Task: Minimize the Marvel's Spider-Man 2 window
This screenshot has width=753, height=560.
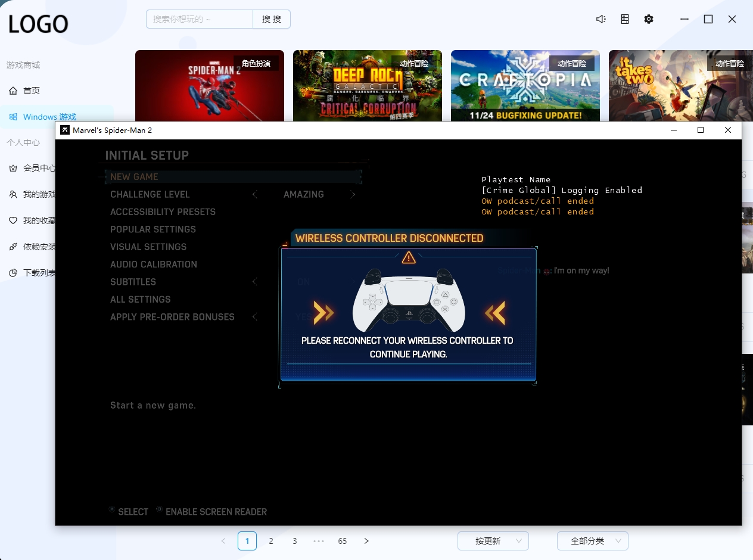Action: coord(674,130)
